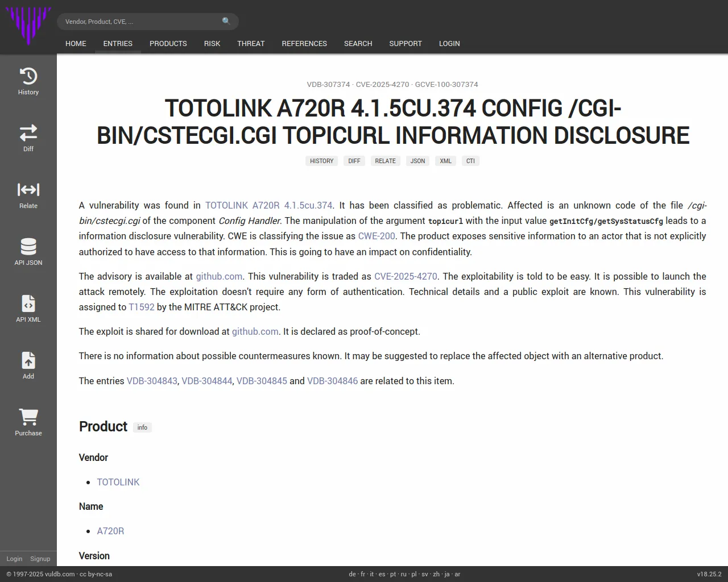
Task: Open the Purchase cart icon
Action: [x=28, y=423]
